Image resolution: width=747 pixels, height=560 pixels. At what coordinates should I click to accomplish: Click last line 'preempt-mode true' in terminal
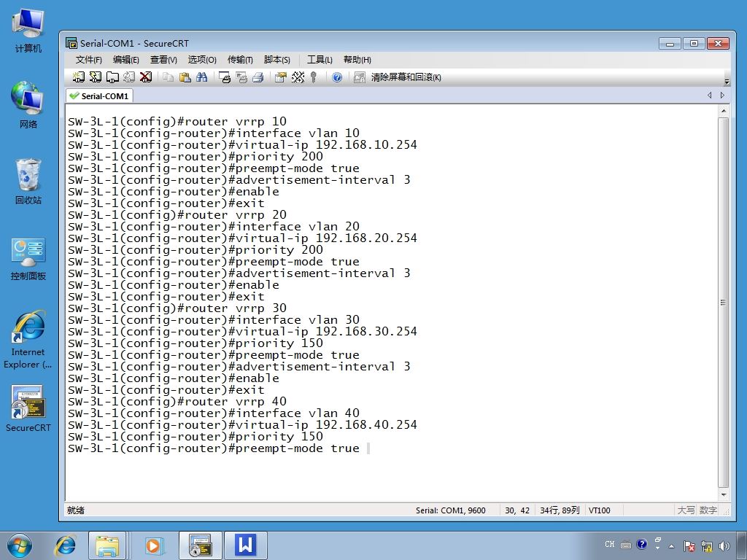tap(214, 448)
